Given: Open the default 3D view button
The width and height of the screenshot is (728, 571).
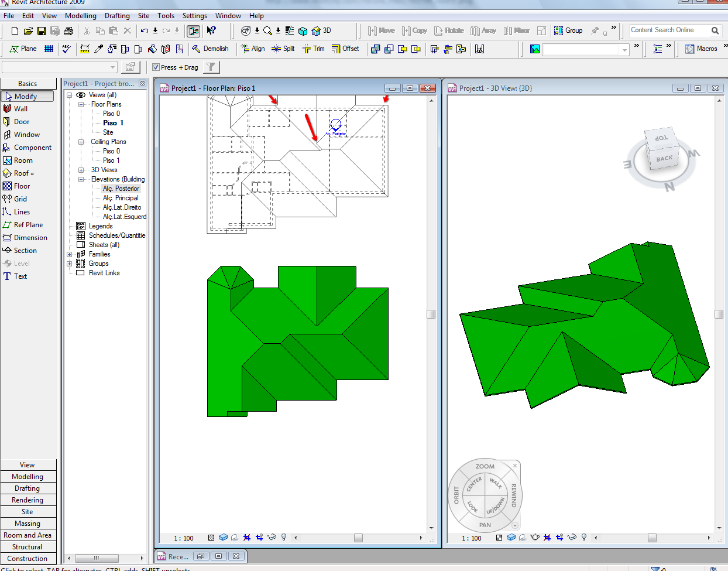Looking at the screenshot, I should pos(321,30).
